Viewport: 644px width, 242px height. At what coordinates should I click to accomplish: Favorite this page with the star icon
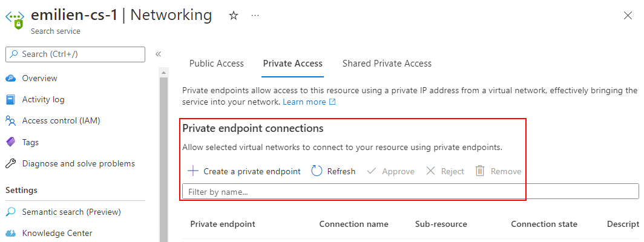pyautogui.click(x=233, y=16)
